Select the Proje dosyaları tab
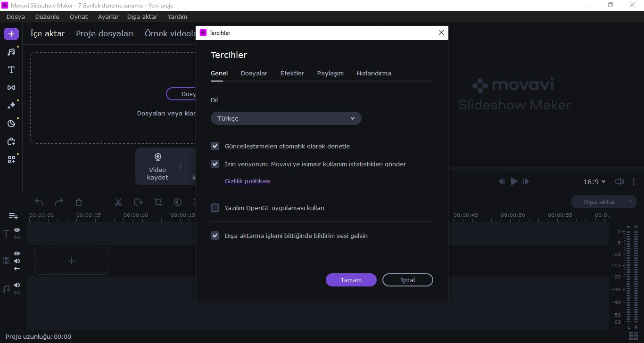The height and width of the screenshot is (343, 644). (105, 33)
